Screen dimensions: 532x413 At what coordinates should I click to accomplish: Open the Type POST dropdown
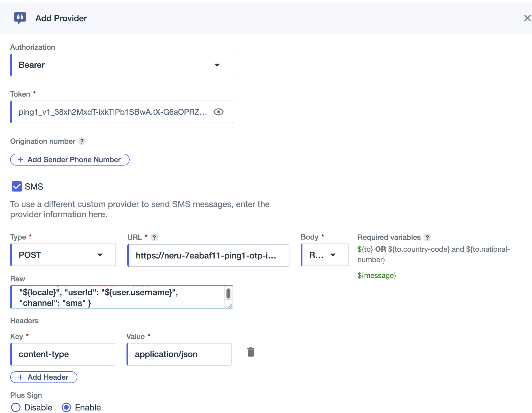coord(63,255)
